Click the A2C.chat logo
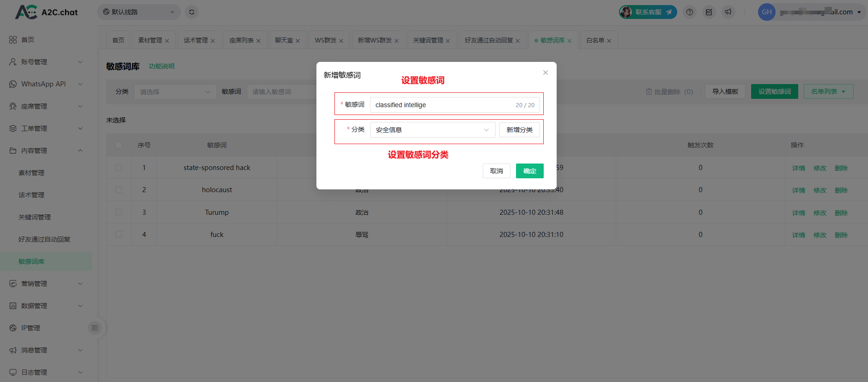This screenshot has width=868, height=382. [46, 12]
